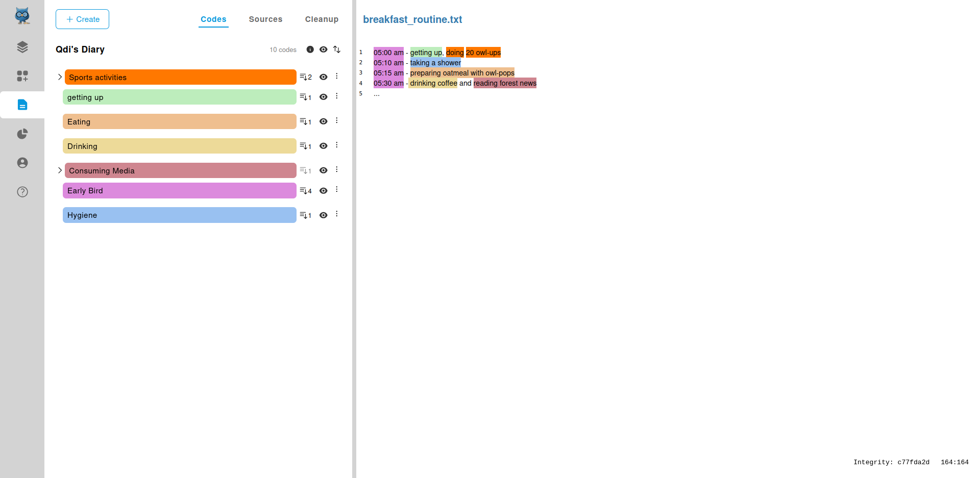Screen dimensions: 980x478
Task: Open the breakfast_routine.txt title link
Action: tap(412, 19)
